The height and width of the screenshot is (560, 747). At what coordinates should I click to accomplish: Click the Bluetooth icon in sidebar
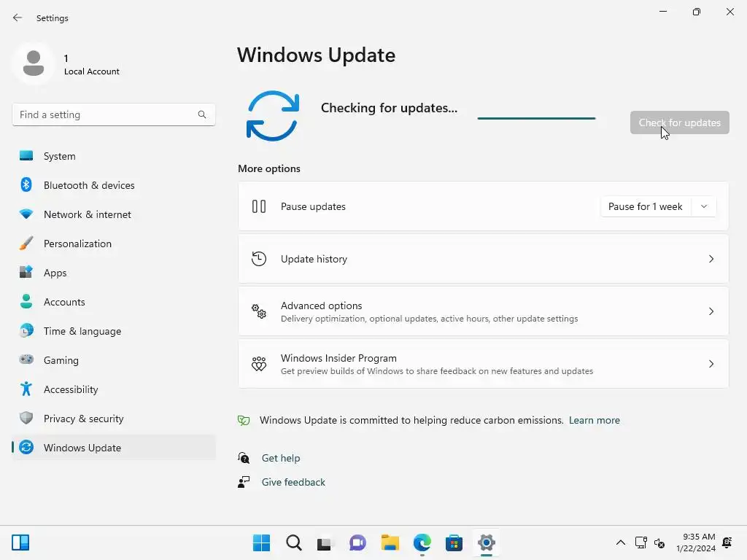[x=26, y=184]
